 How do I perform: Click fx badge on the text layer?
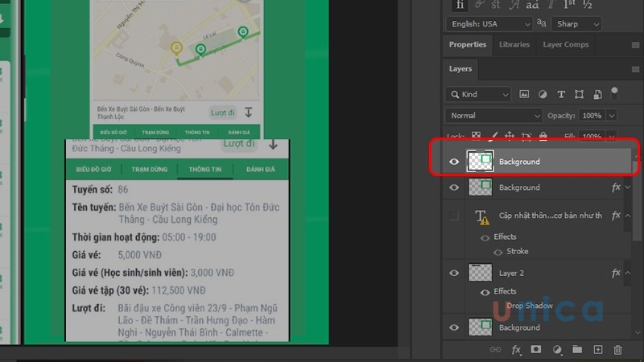(616, 215)
